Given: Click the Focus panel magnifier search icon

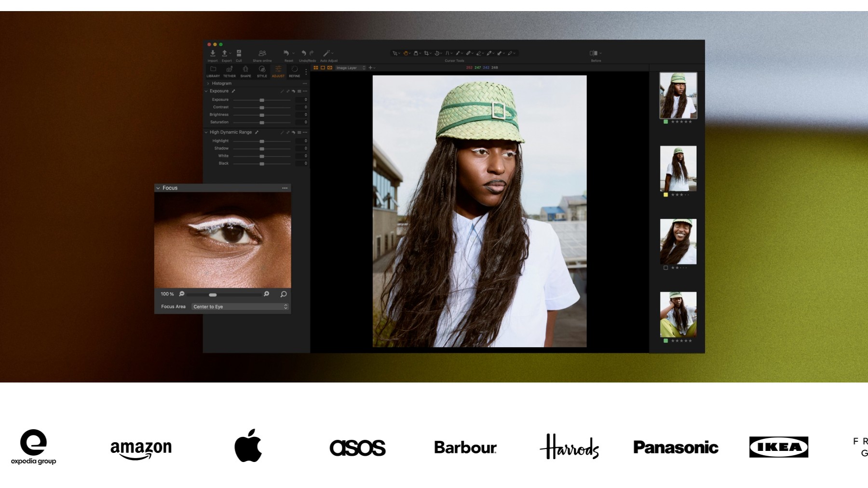Looking at the screenshot, I should (x=284, y=294).
